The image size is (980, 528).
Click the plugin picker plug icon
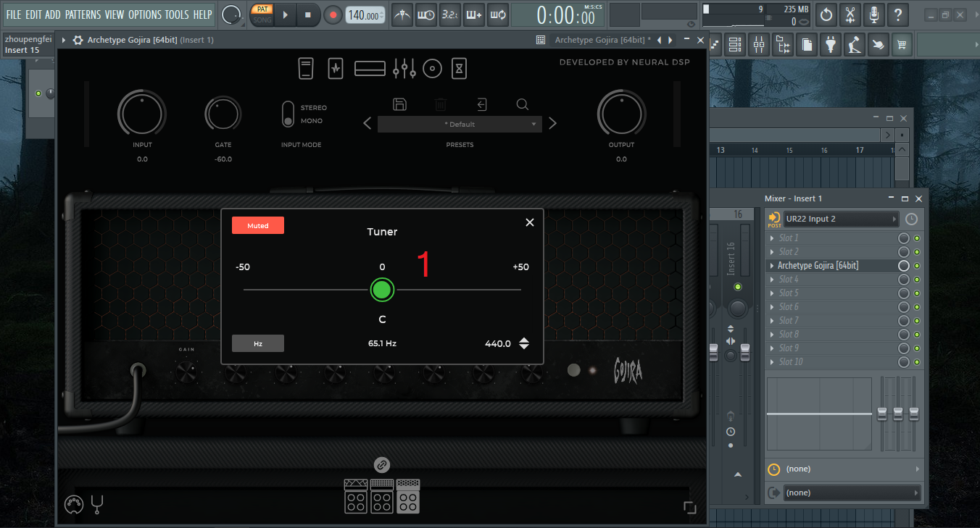point(831,45)
